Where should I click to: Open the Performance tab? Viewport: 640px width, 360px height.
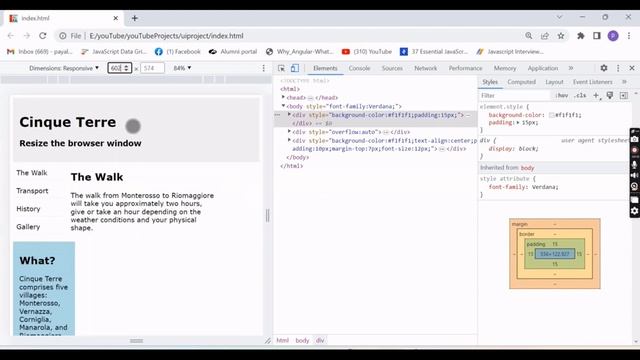click(x=465, y=68)
